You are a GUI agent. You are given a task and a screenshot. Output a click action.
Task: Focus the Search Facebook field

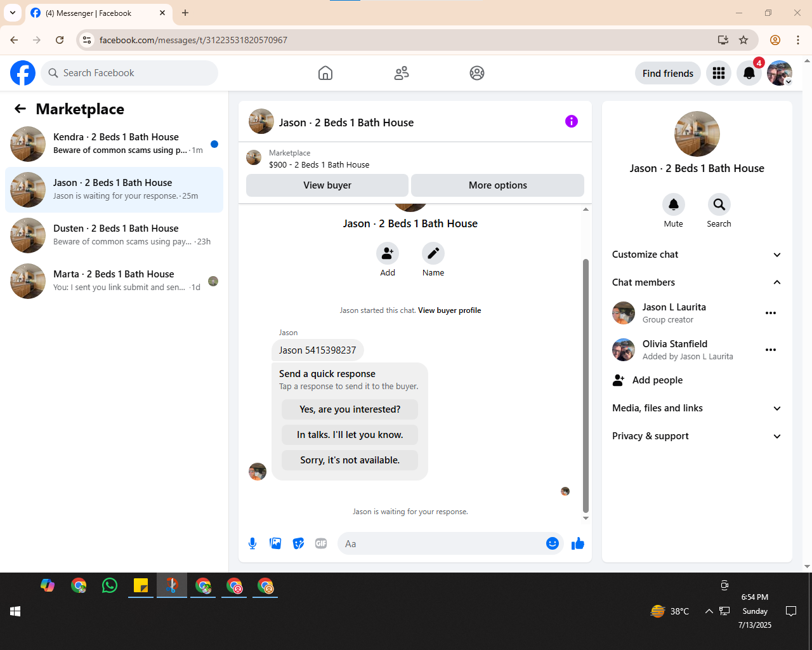(129, 73)
